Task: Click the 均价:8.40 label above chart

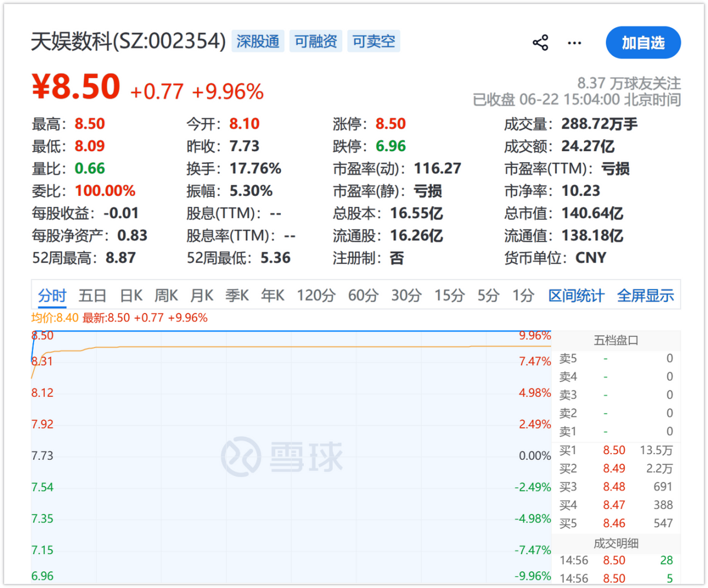Action: (55, 318)
